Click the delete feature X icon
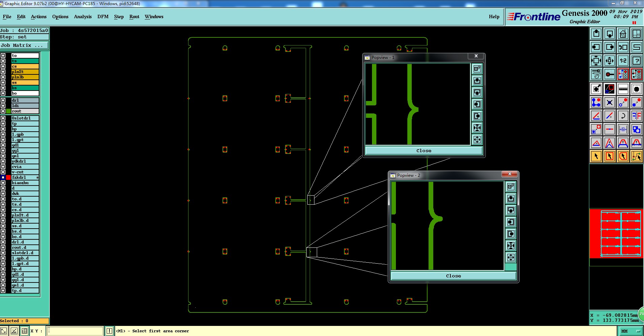Image resolution: width=644 pixels, height=336 pixels. click(610, 102)
